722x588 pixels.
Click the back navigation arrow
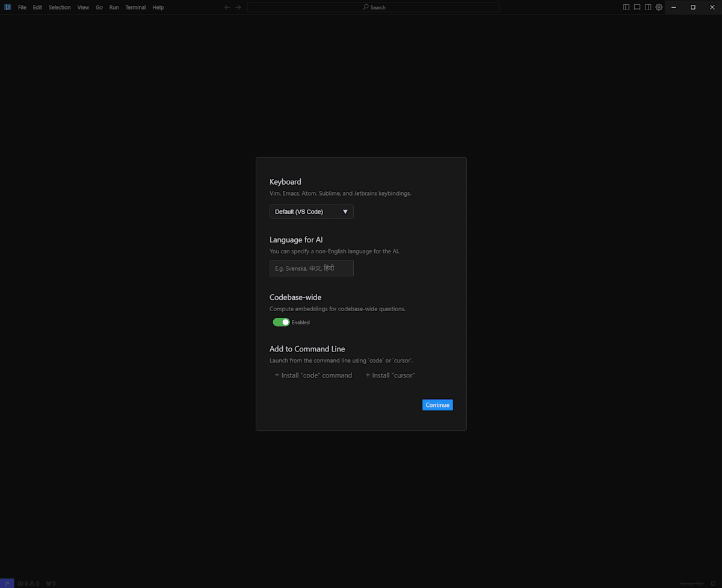[227, 7]
